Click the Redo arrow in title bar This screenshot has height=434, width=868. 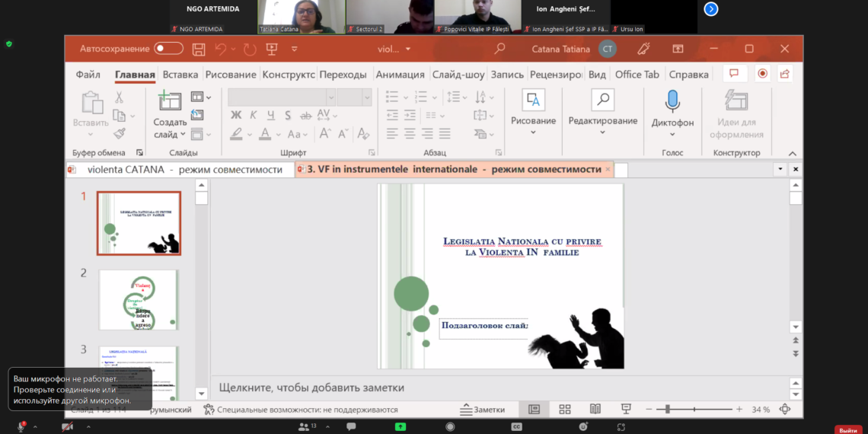(x=251, y=49)
